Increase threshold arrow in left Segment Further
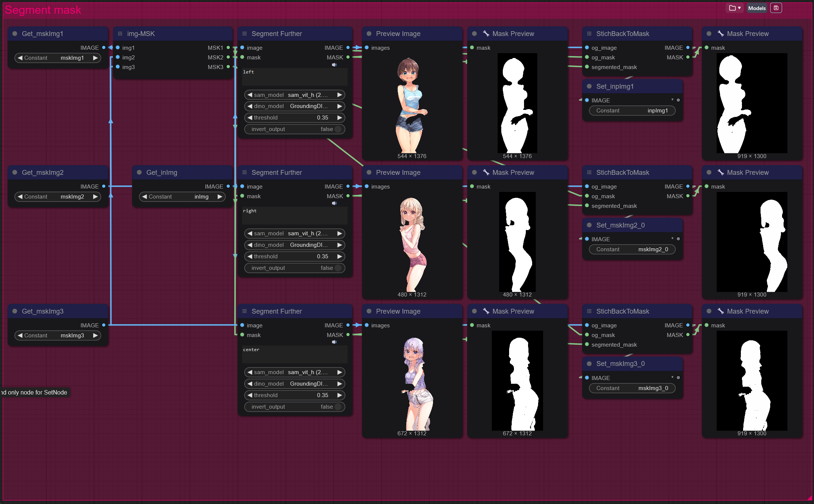The width and height of the screenshot is (814, 504). (339, 118)
